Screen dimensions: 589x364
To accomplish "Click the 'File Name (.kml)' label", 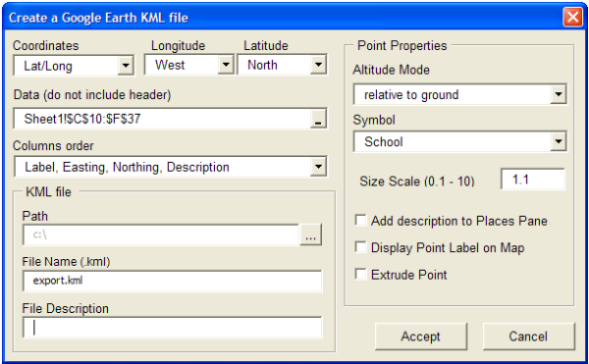I will pos(66,262).
